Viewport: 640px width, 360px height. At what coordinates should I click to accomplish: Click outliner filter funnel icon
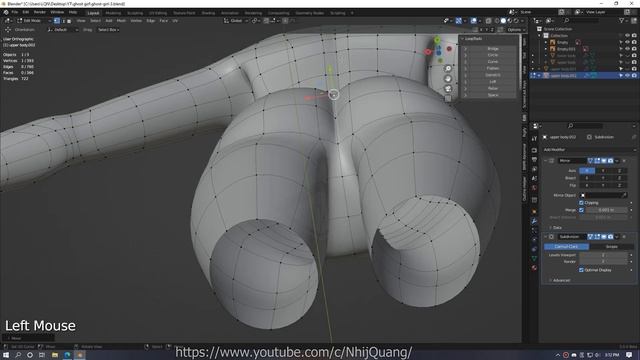[622, 20]
